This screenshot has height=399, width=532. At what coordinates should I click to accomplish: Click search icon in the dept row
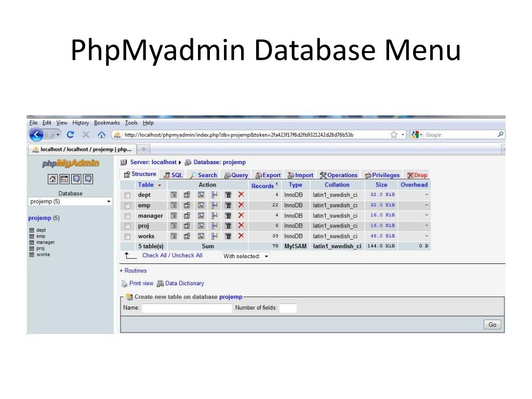[201, 195]
